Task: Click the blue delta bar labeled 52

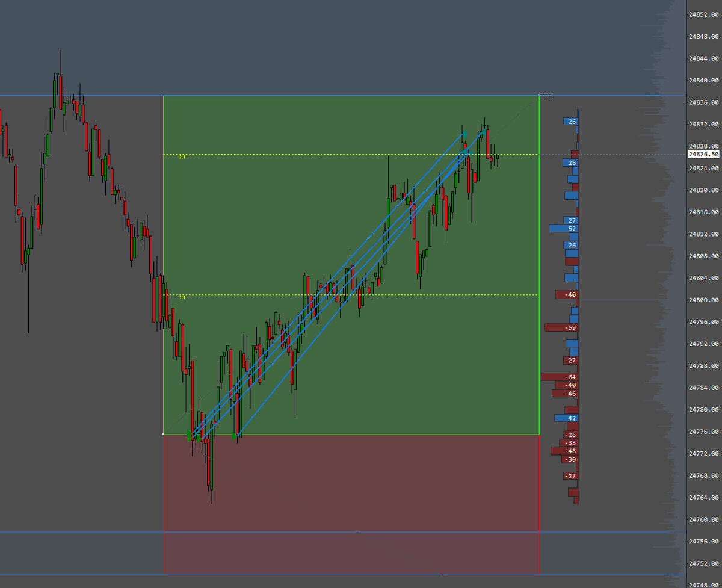Action: pyautogui.click(x=564, y=229)
